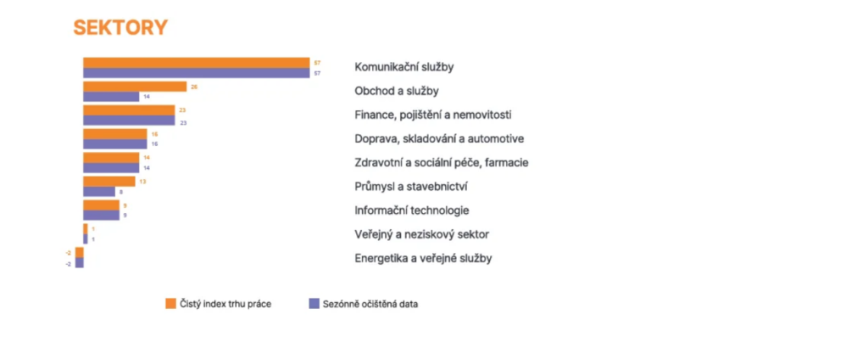The image size is (868, 348).
Task: Click the Sezónně očištěná data legend text
Action: coord(370,304)
